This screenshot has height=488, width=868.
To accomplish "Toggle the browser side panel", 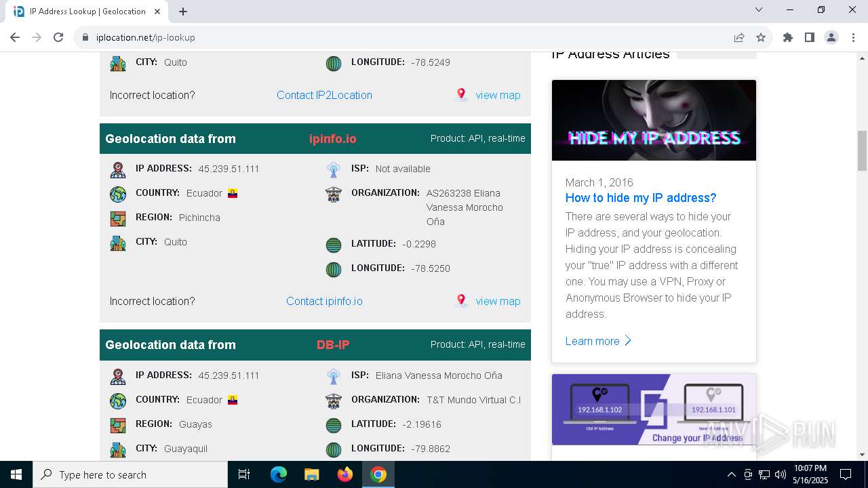I will coord(810,37).
